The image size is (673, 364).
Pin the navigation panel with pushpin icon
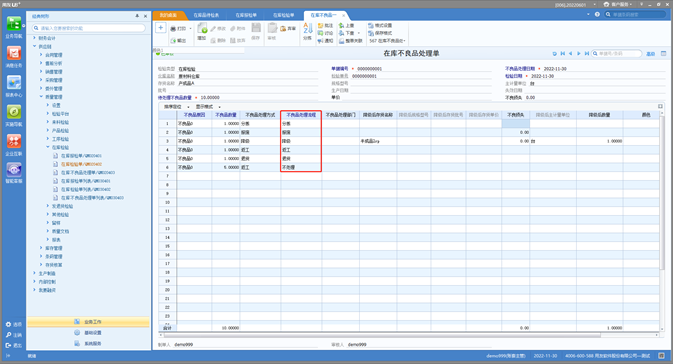[137, 16]
